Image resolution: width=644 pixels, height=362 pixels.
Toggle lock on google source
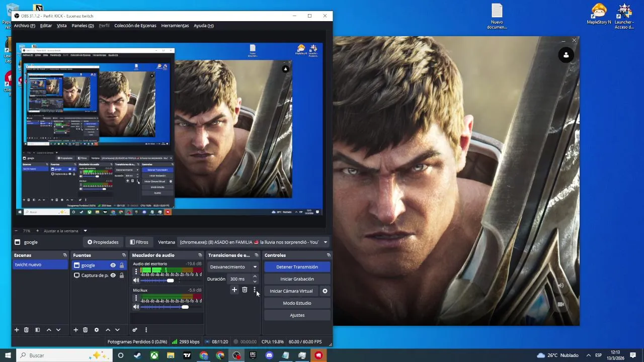(121, 265)
